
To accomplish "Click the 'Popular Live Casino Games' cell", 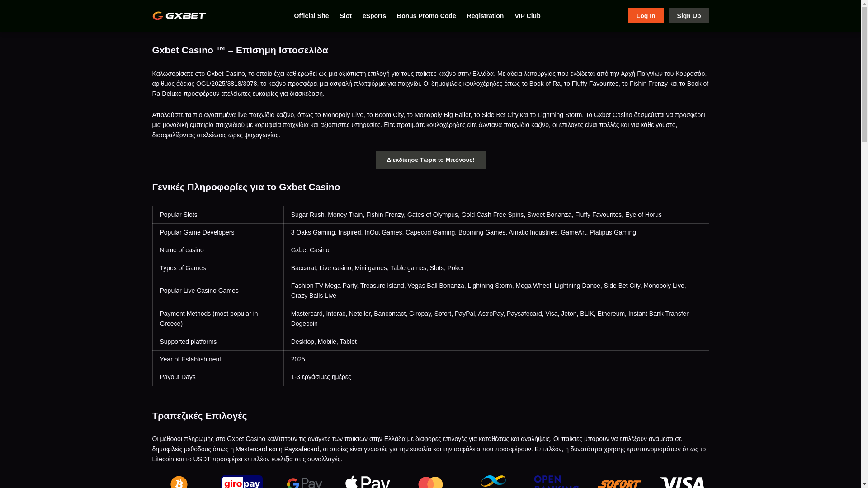I will point(218,291).
